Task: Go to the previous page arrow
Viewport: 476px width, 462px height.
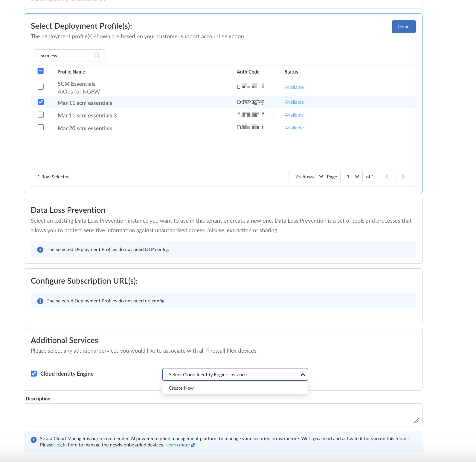Action: [387, 176]
